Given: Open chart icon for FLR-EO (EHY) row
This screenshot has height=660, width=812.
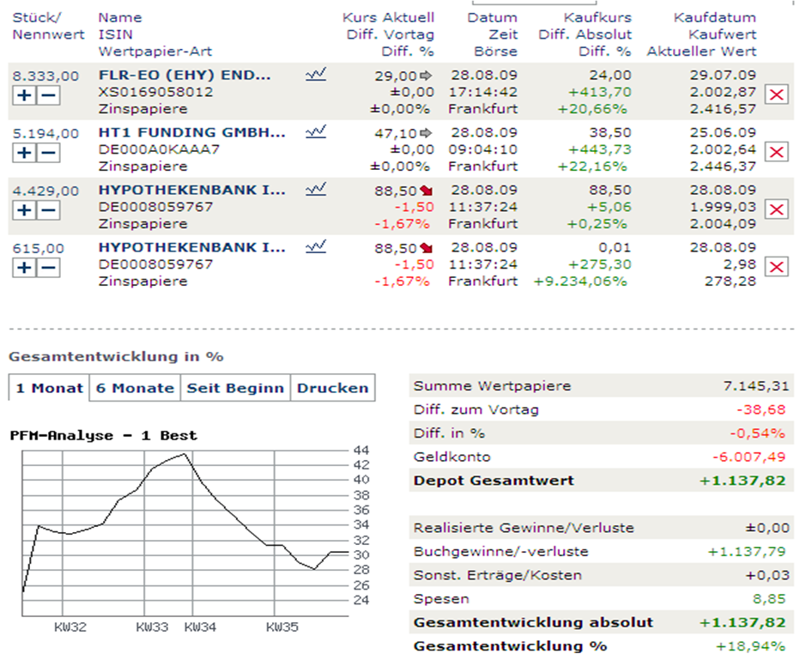Looking at the screenshot, I should [x=315, y=76].
